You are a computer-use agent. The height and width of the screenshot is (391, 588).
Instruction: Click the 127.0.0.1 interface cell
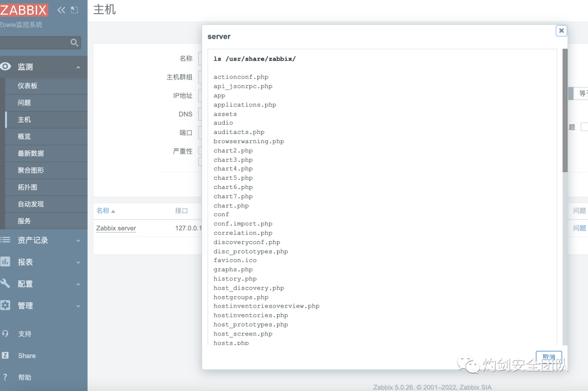(x=188, y=228)
